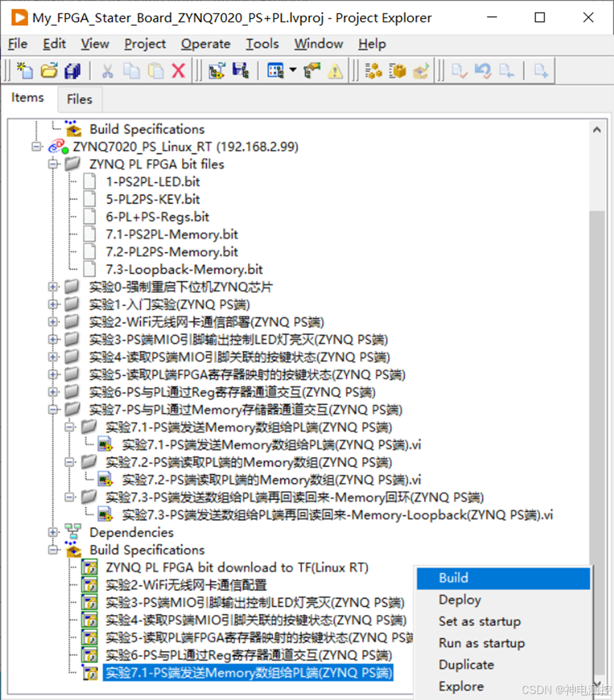This screenshot has height=700, width=614.
Task: Click the undo checkout arrow icon
Action: pos(483,71)
